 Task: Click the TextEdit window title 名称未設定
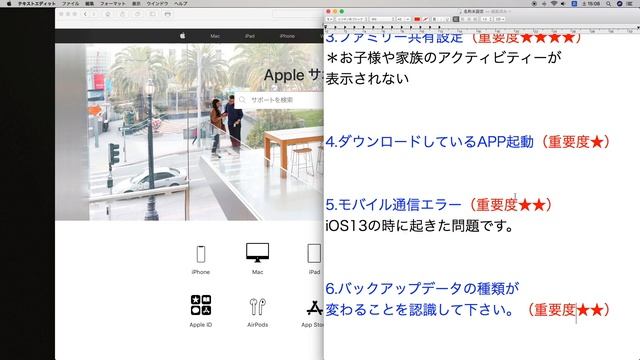pos(473,11)
